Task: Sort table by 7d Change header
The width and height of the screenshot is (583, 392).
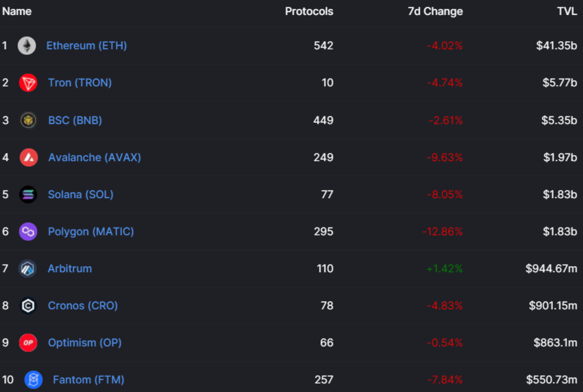Action: point(435,11)
